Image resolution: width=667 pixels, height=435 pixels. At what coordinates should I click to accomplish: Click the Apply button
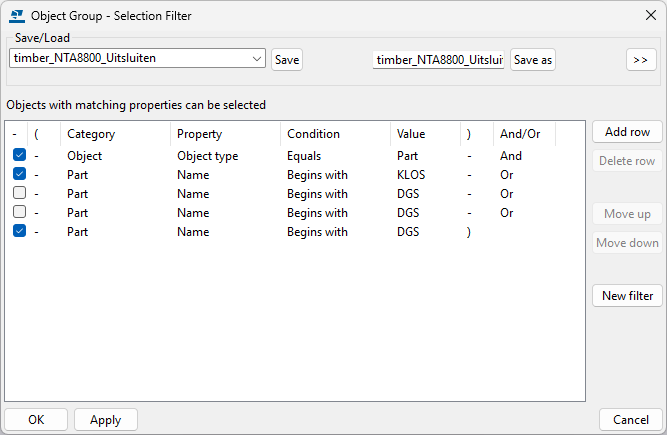[105, 420]
